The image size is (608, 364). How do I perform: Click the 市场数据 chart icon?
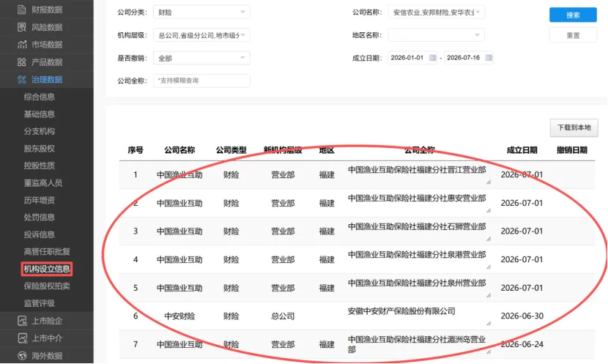[x=22, y=45]
